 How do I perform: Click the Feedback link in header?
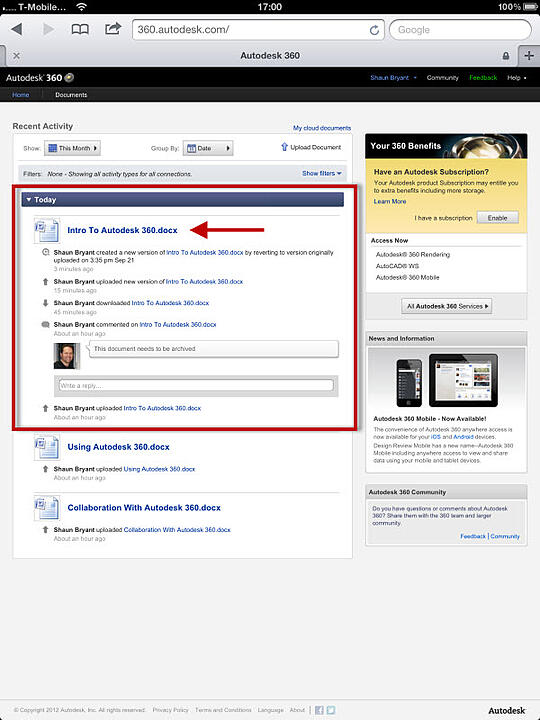tap(483, 78)
